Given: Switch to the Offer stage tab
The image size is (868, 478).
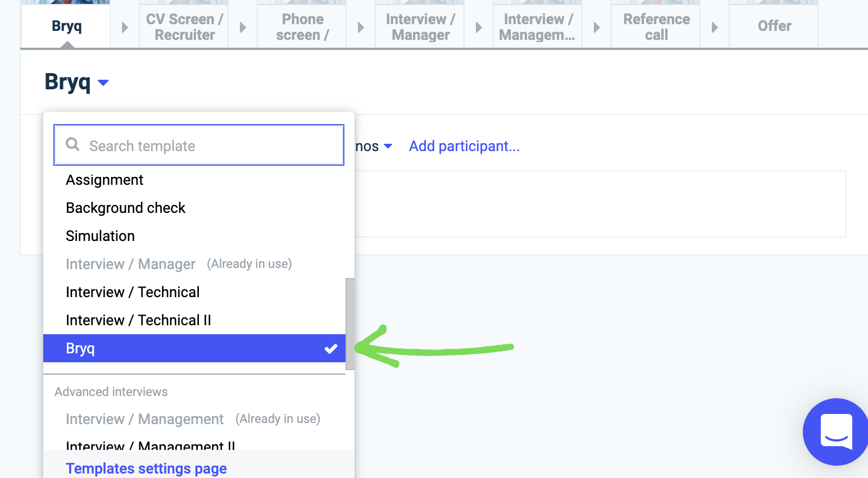Looking at the screenshot, I should pyautogui.click(x=774, y=26).
